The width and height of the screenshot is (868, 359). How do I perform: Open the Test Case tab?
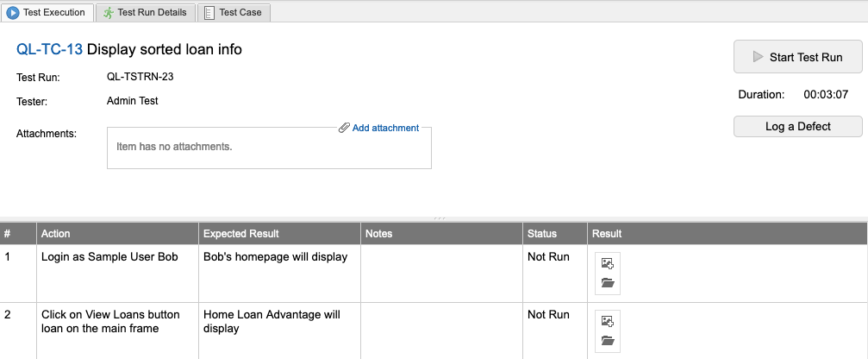pyautogui.click(x=240, y=13)
